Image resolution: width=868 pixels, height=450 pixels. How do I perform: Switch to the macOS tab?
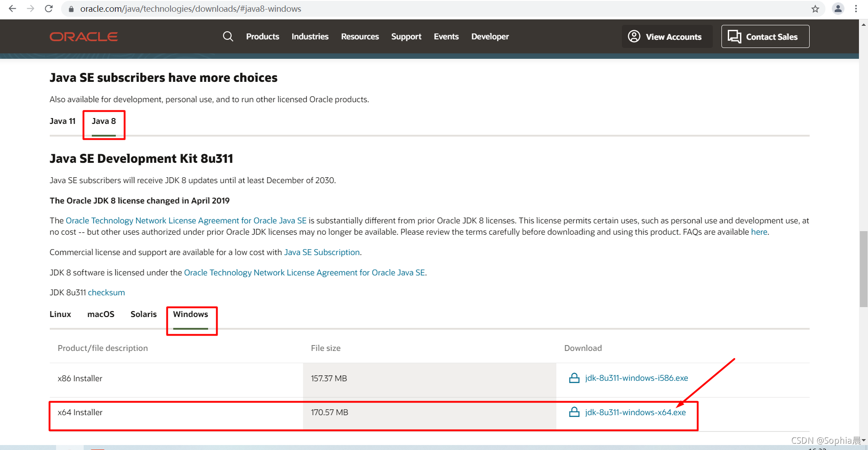click(101, 314)
